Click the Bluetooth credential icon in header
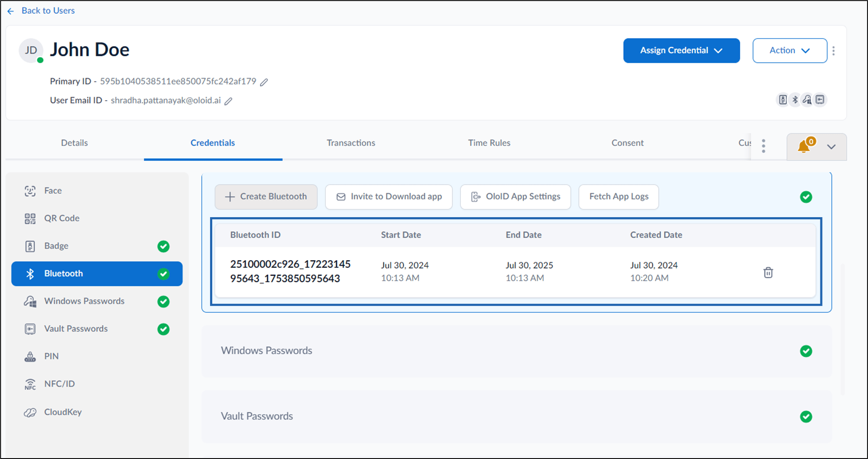The height and width of the screenshot is (459, 868). coord(795,100)
